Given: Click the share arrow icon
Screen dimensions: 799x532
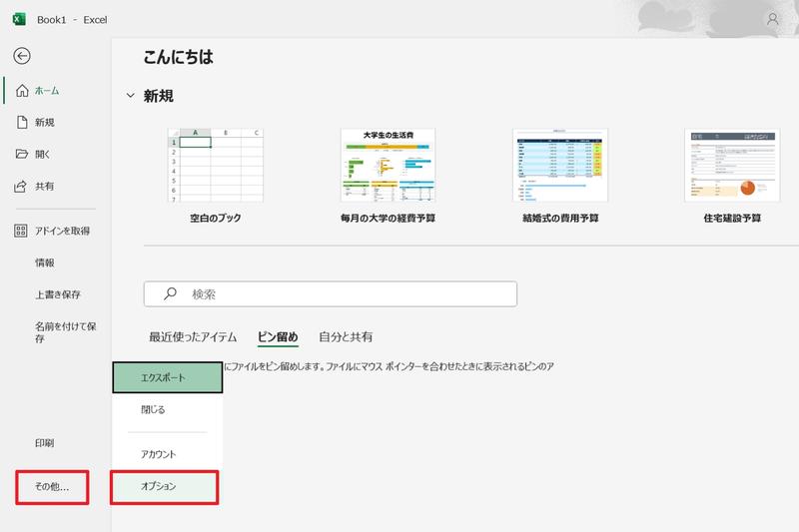Looking at the screenshot, I should 20,186.
